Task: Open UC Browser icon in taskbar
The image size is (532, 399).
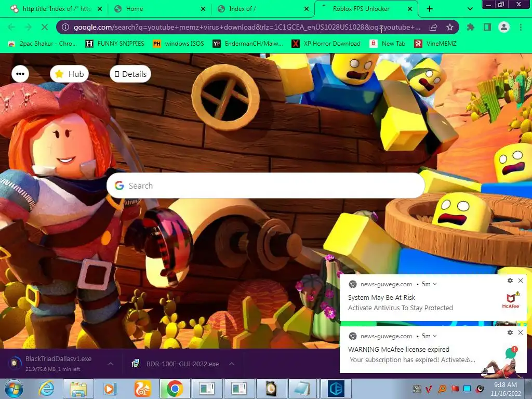Action: pyautogui.click(x=142, y=389)
